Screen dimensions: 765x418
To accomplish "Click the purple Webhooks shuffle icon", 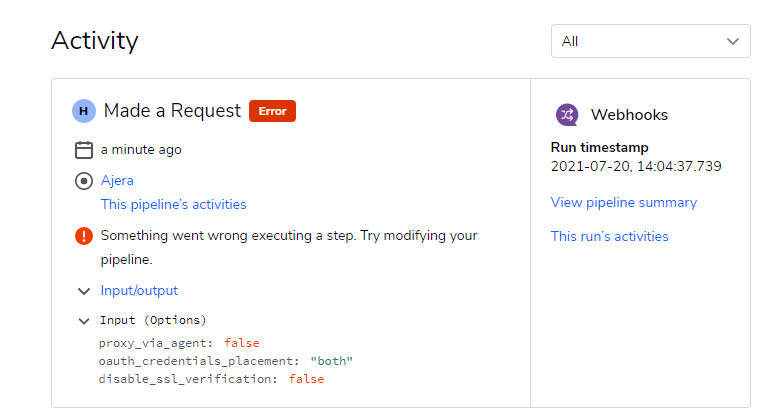I will [x=567, y=115].
